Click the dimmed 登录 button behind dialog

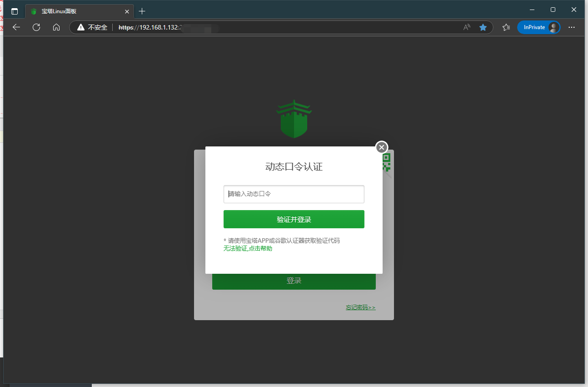(294, 281)
